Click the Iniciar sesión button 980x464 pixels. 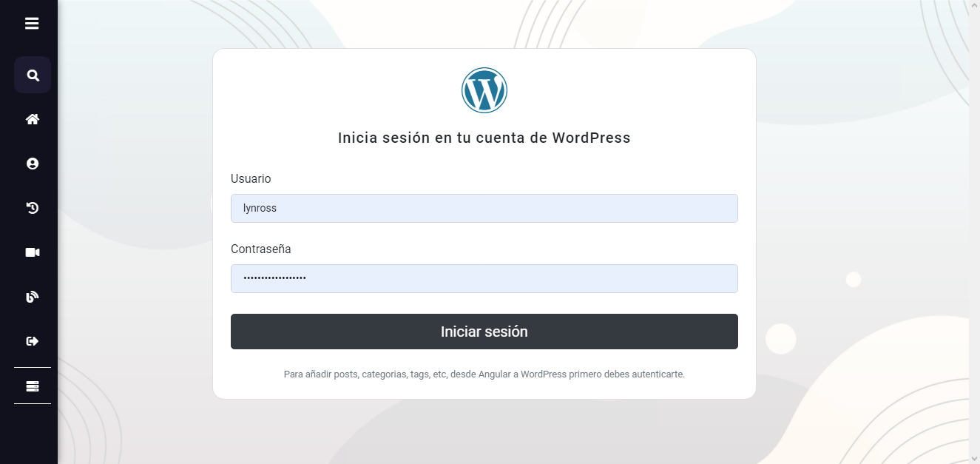click(x=484, y=332)
